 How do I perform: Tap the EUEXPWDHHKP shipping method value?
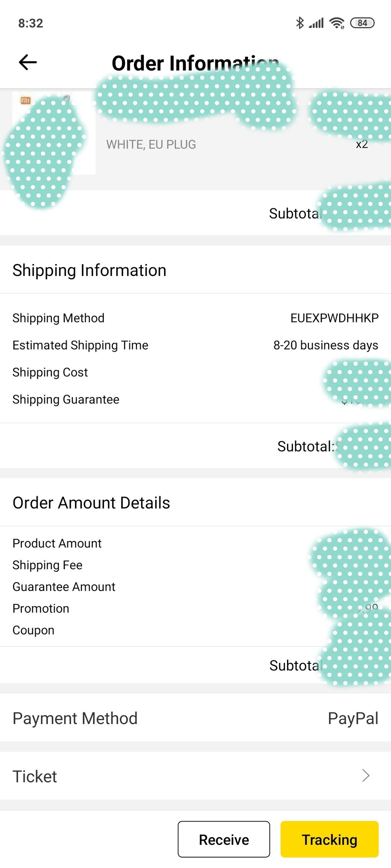pyautogui.click(x=334, y=318)
